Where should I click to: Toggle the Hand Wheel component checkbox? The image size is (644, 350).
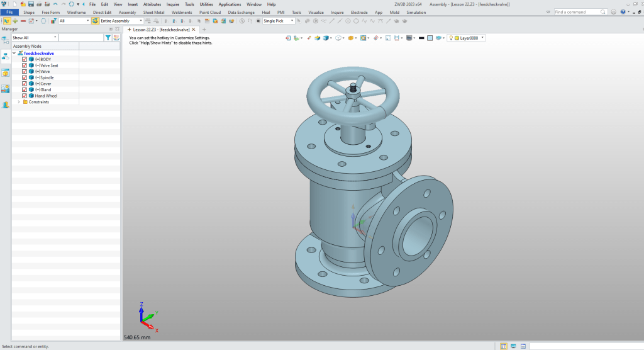[25, 96]
